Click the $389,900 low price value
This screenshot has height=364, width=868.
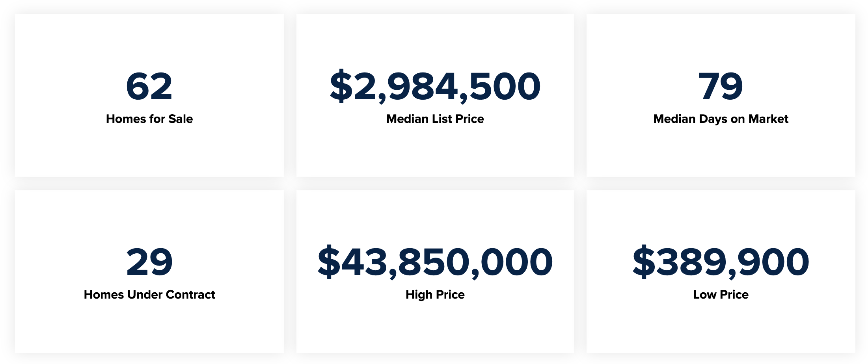click(x=721, y=262)
